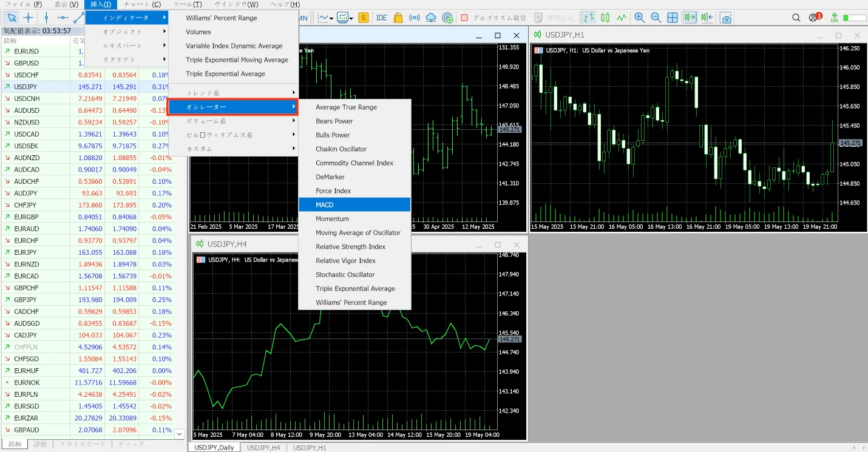Open the ヘルプ (Help) menu
The width and height of the screenshot is (868, 452).
pyautogui.click(x=285, y=4)
